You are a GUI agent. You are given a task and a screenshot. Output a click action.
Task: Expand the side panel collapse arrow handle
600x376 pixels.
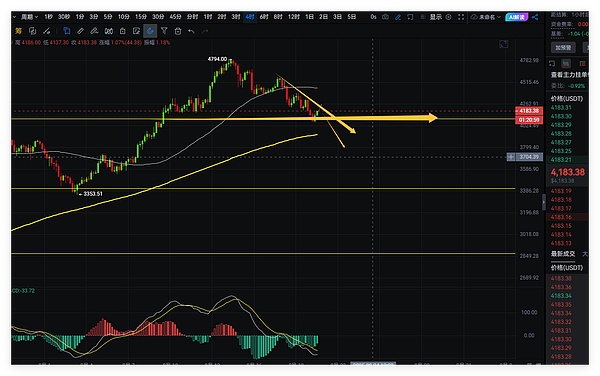click(543, 202)
